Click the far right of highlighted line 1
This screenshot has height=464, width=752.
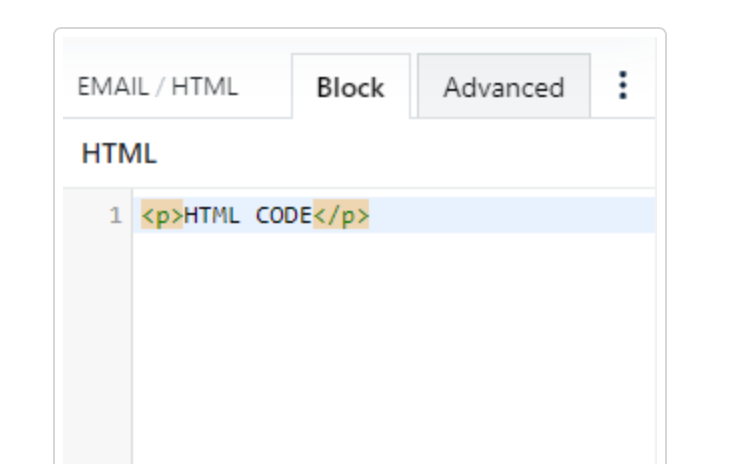630,216
